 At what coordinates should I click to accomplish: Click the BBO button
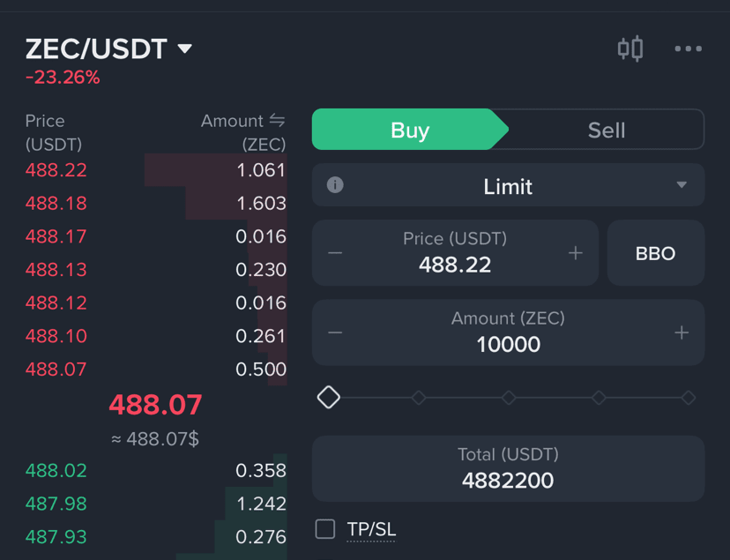[656, 253]
